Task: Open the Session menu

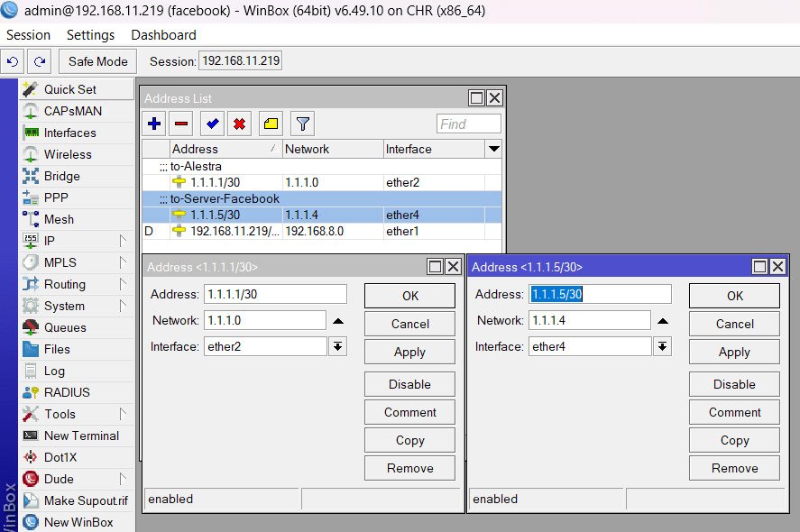Action: click(x=28, y=34)
